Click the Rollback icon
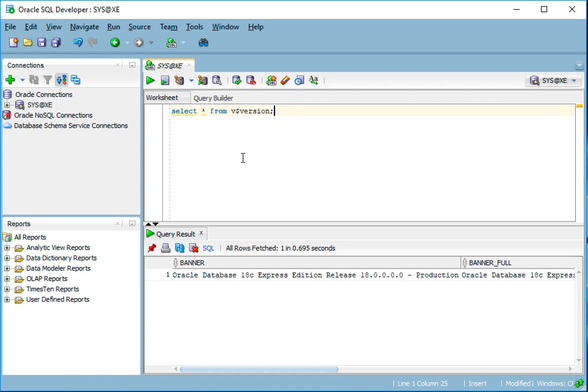 tap(251, 80)
